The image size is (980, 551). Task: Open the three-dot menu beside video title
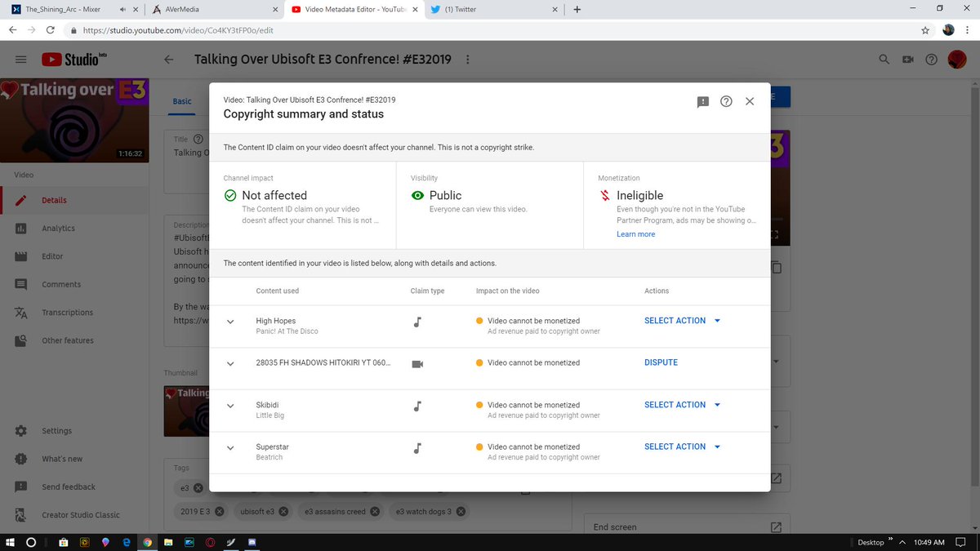467,60
